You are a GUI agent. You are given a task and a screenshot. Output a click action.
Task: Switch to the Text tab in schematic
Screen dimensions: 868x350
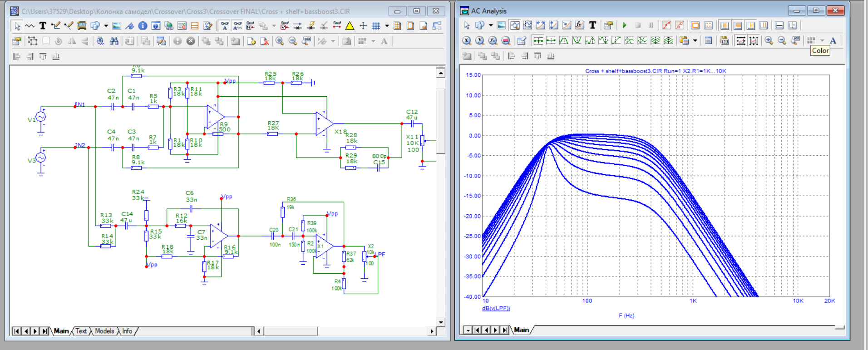(81, 331)
